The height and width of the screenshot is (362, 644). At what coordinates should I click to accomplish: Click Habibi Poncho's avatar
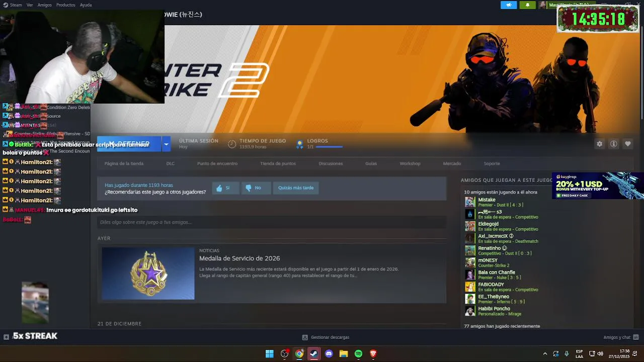(470, 311)
